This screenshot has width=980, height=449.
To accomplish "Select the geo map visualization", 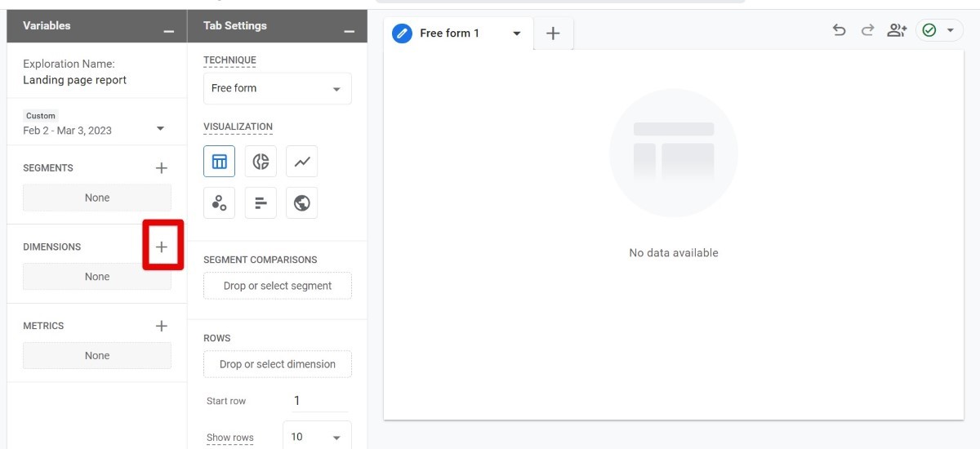I will [302, 203].
